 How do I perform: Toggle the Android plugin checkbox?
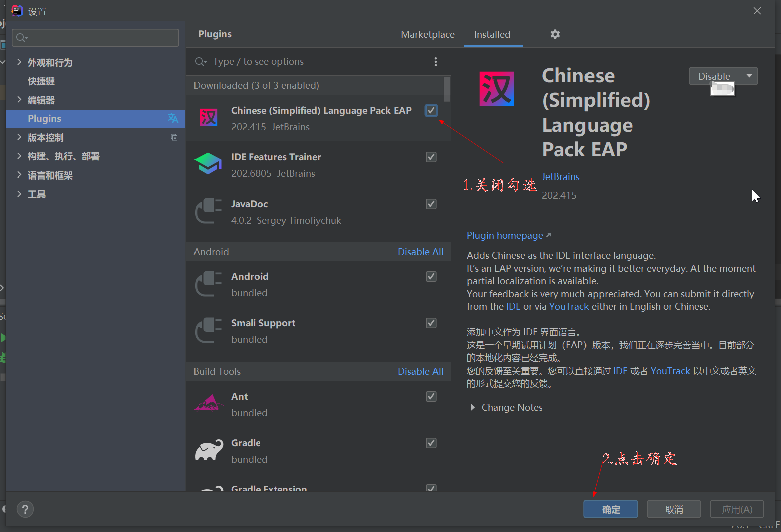coord(431,276)
